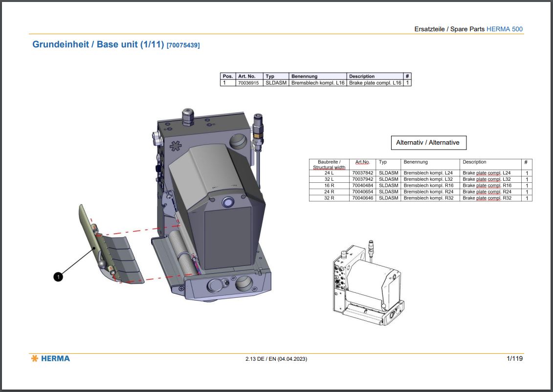Click the Grundeinheit / Base unit heading
This screenshot has height=392, width=553.
pyautogui.click(x=98, y=44)
